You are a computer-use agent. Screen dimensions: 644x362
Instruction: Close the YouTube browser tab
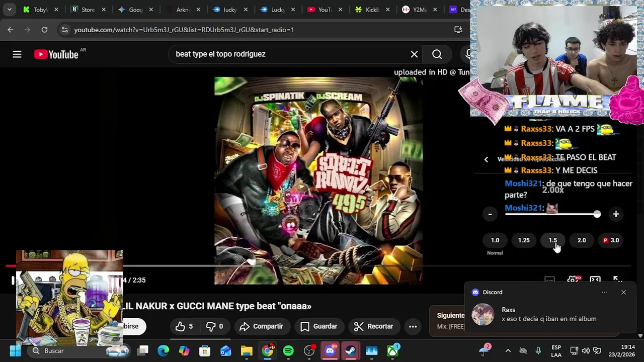click(x=340, y=10)
